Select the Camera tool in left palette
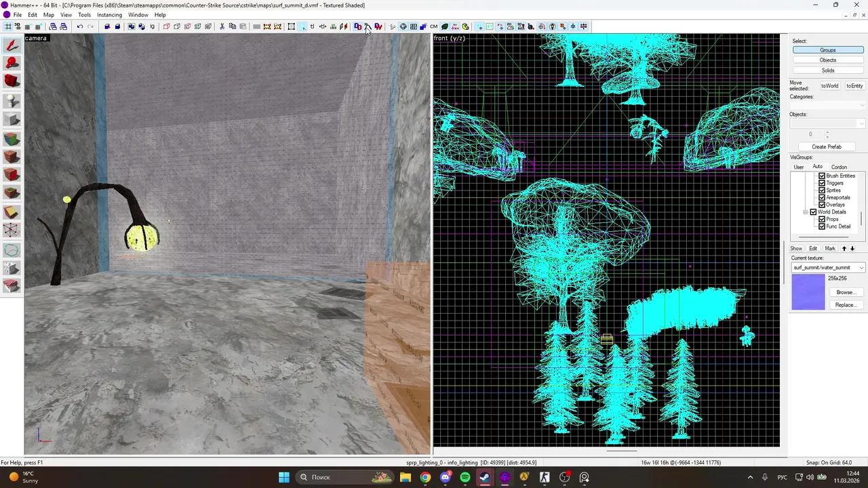This screenshot has width=868, height=488. pos(12,81)
